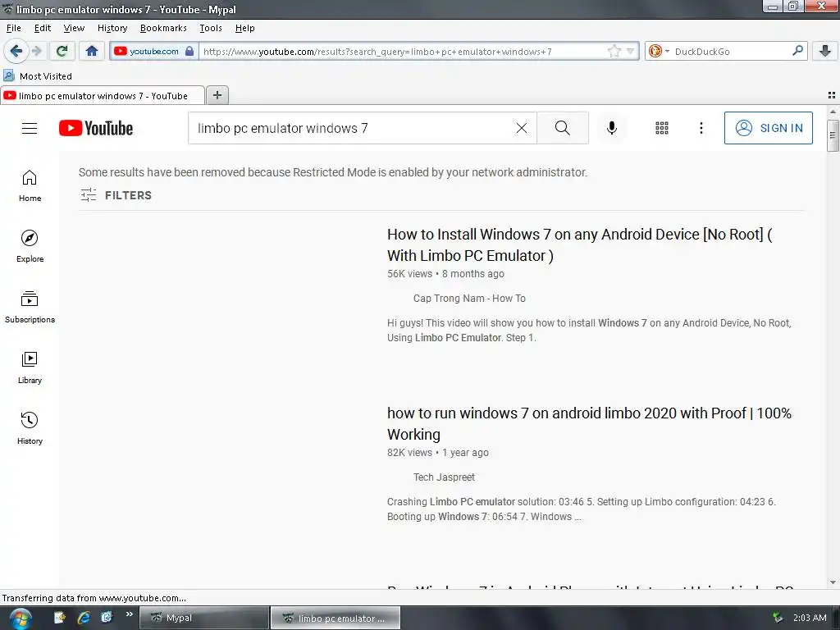
Task: Open the Cap Trong Nam - How To channel
Action: [469, 299]
